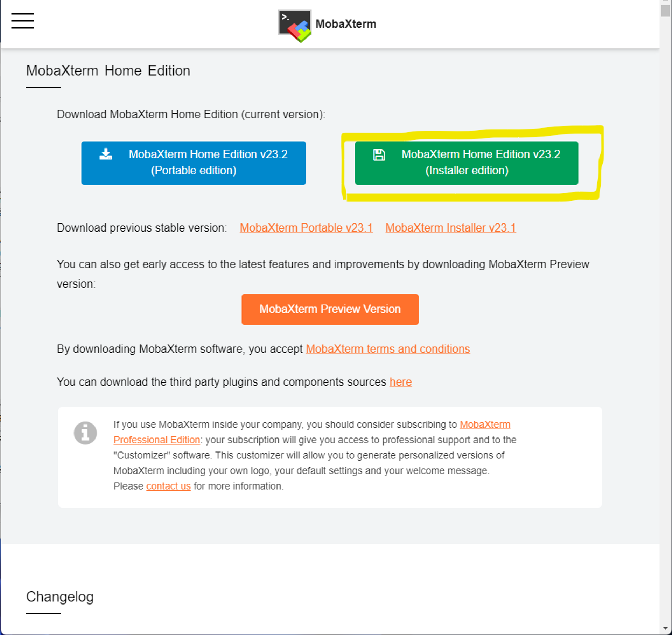Click the 'contact us' link
Image resolution: width=672 pixels, height=635 pixels.
[x=168, y=486]
